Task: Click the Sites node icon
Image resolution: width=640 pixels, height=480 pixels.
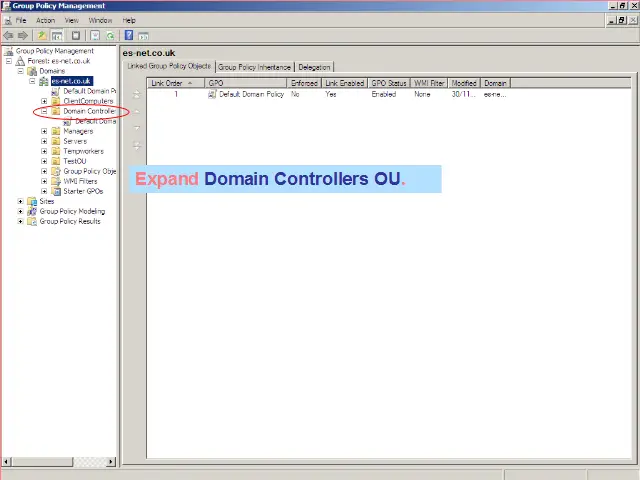Action: click(x=32, y=201)
